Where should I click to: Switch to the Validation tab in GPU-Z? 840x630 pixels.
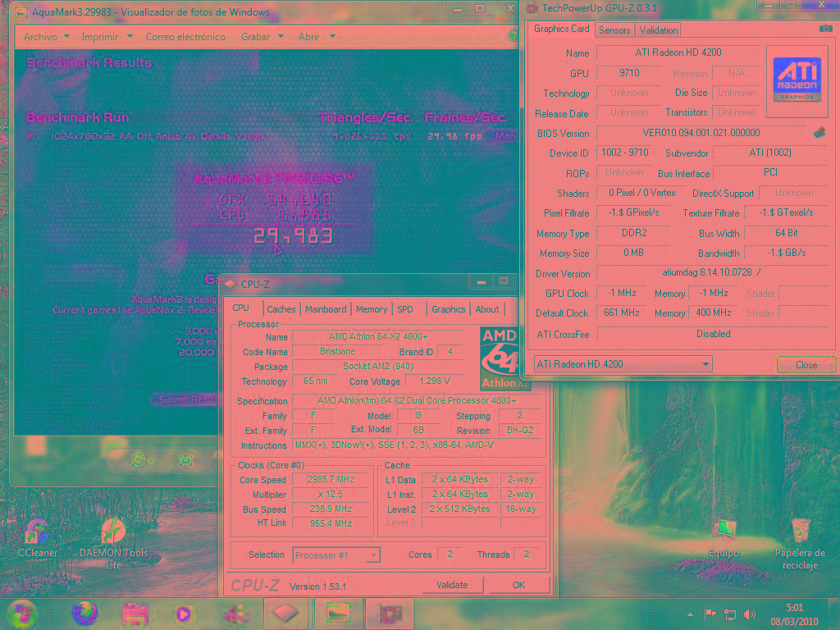(x=659, y=30)
